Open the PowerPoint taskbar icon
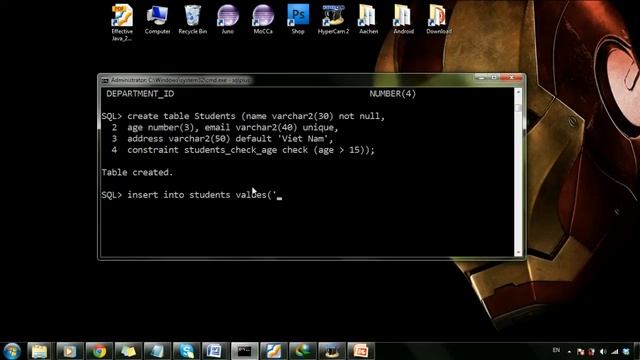The width and height of the screenshot is (640, 360). click(361, 351)
